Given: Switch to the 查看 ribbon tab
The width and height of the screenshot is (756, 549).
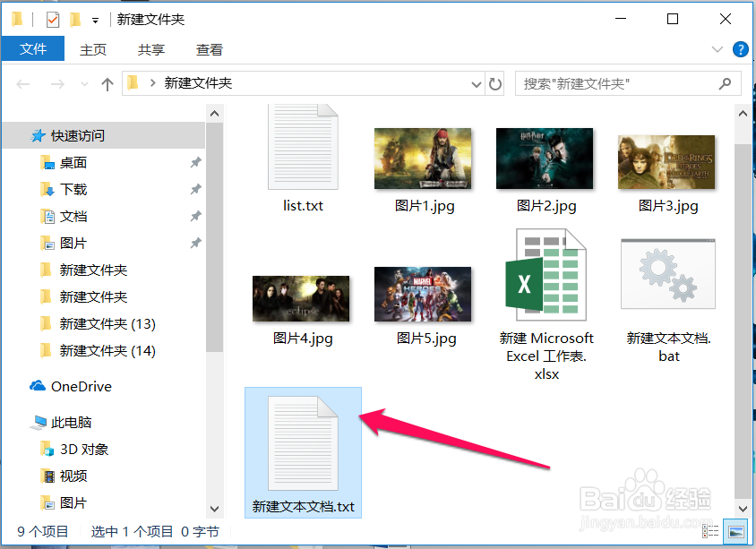Looking at the screenshot, I should click(x=210, y=49).
